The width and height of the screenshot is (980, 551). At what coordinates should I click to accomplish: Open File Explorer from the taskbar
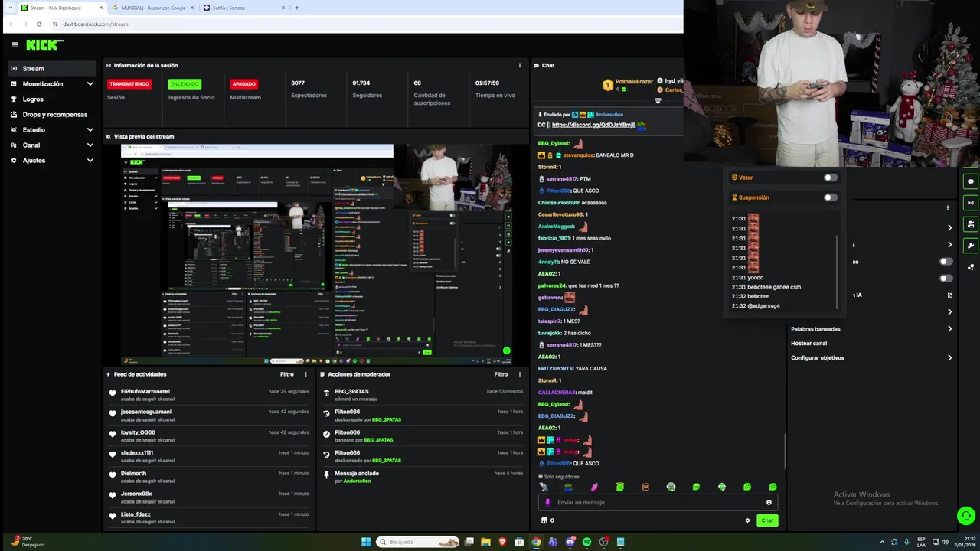[486, 542]
